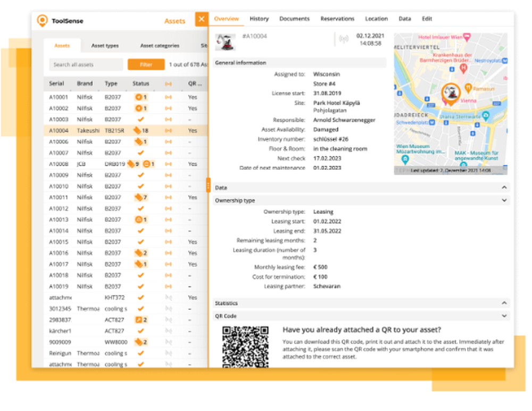Sort by the Status column header
The height and width of the screenshot is (411, 532).
[141, 84]
